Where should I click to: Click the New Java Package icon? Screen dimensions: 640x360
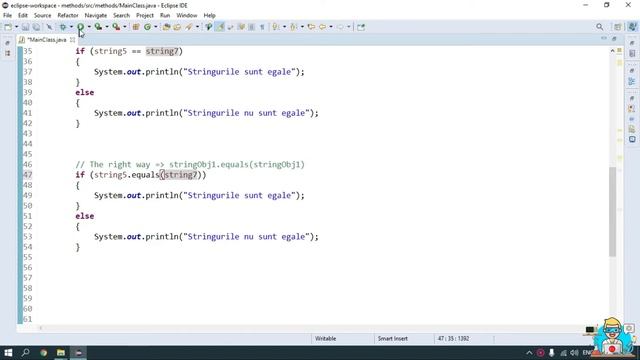[x=136, y=27]
